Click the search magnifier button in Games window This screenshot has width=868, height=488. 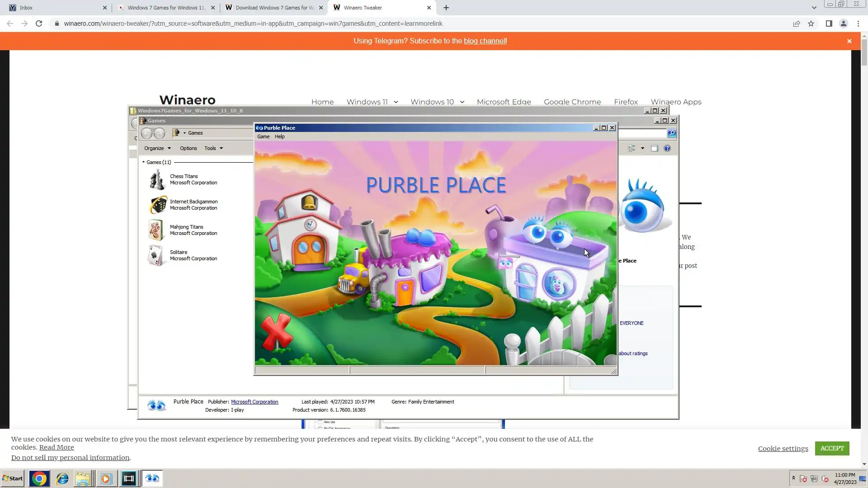pos(672,133)
